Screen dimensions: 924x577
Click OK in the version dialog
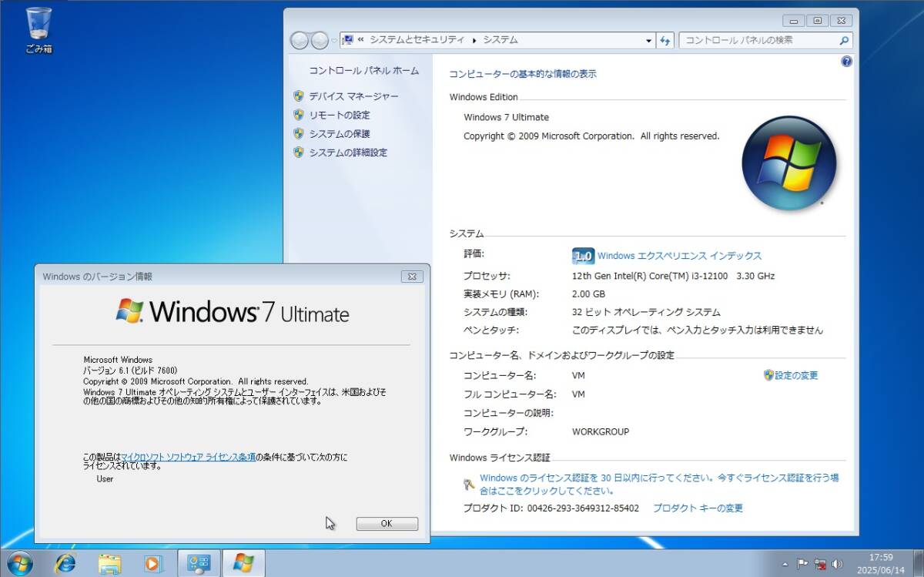coord(387,524)
